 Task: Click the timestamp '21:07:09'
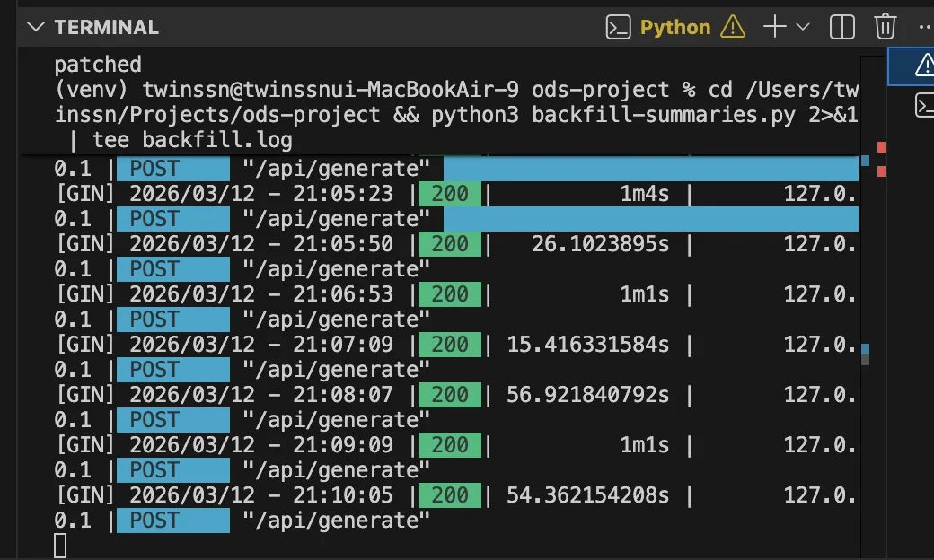point(342,345)
